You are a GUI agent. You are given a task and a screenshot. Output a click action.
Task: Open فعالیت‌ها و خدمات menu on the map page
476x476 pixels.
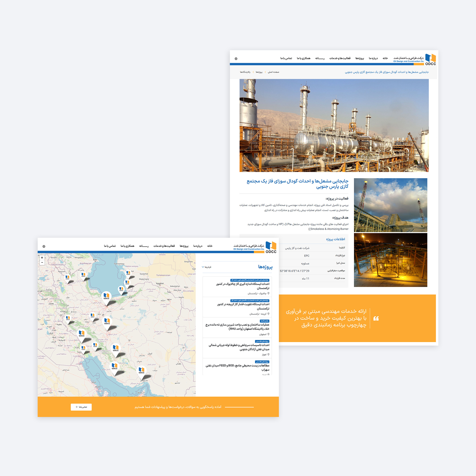164,246
